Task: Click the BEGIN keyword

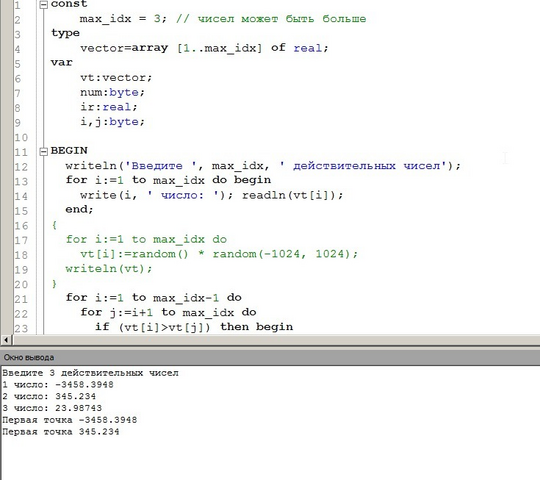Action: tap(69, 151)
